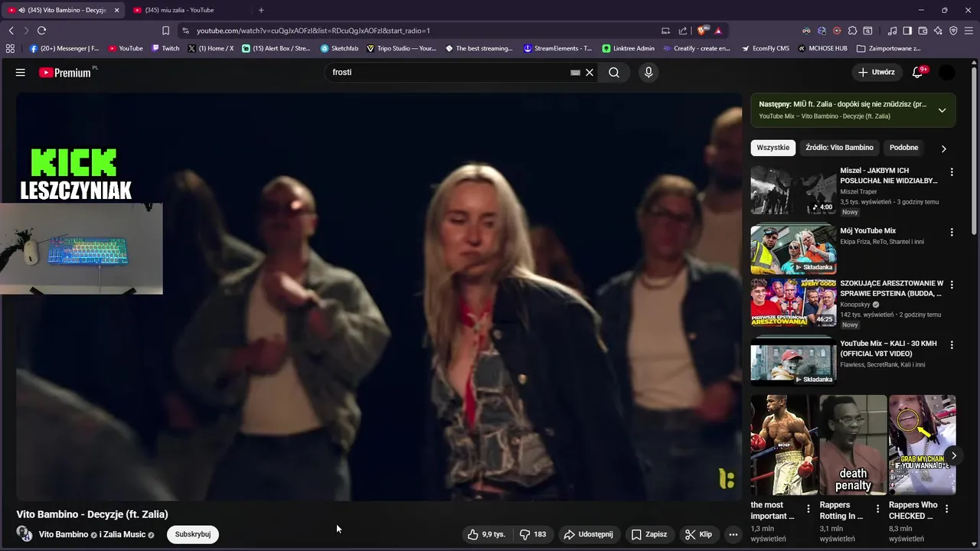This screenshot has height=551, width=980.
Task: Click Udostępnij to share video
Action: [x=588, y=534]
